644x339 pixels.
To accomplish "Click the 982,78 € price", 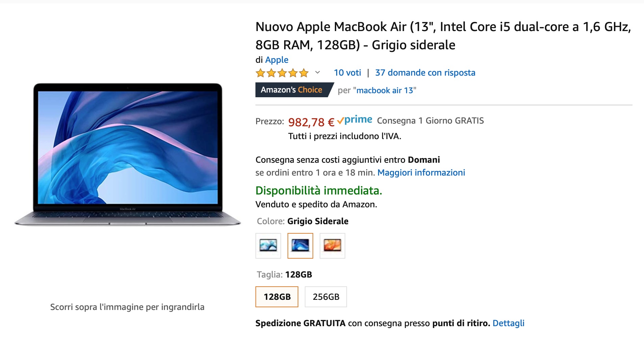I will pos(311,122).
